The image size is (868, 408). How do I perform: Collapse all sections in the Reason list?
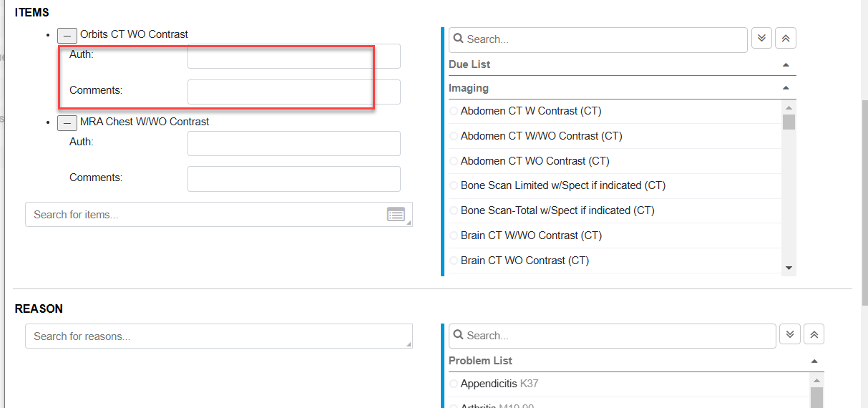click(814, 335)
